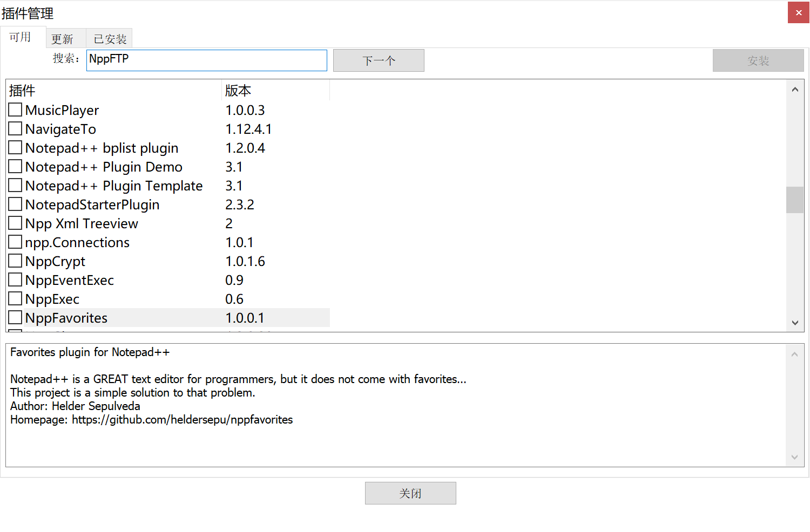
Task: Click the plugin list scroll up arrow
Action: [795, 90]
